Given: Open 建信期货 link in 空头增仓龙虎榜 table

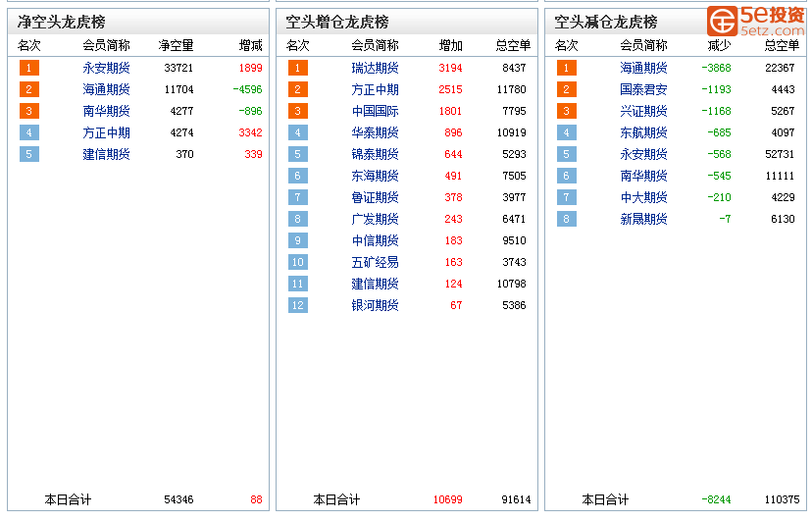Looking at the screenshot, I should click(375, 284).
